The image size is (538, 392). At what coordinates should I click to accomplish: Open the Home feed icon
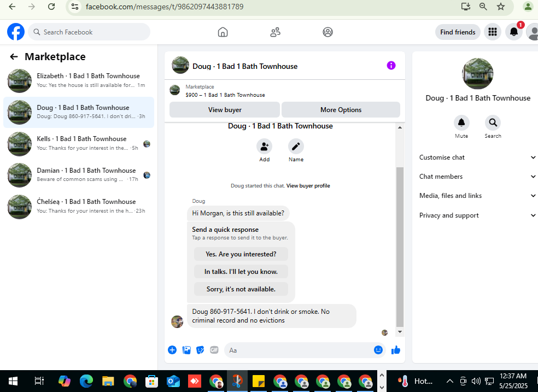point(223,32)
